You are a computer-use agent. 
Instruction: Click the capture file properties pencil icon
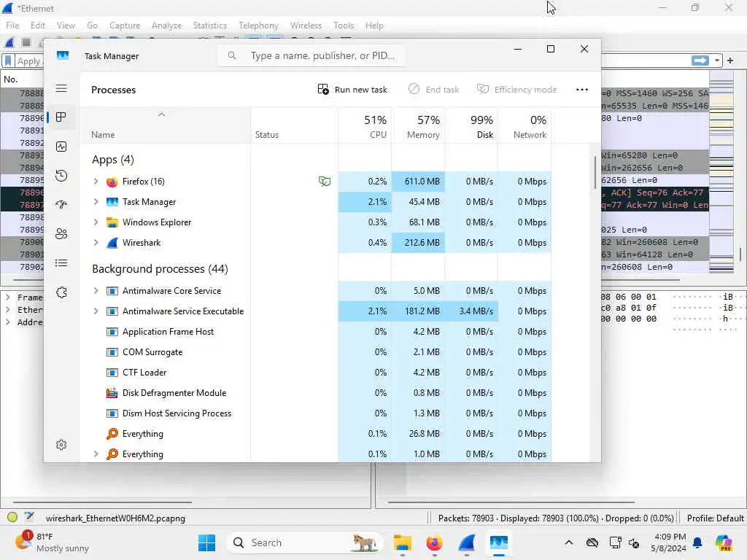pyautogui.click(x=29, y=516)
